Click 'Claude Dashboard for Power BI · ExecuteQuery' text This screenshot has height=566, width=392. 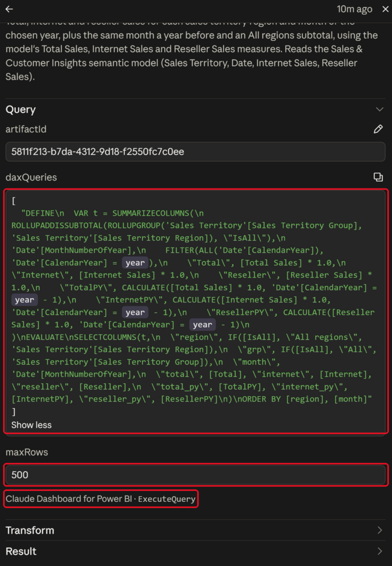coord(101,499)
